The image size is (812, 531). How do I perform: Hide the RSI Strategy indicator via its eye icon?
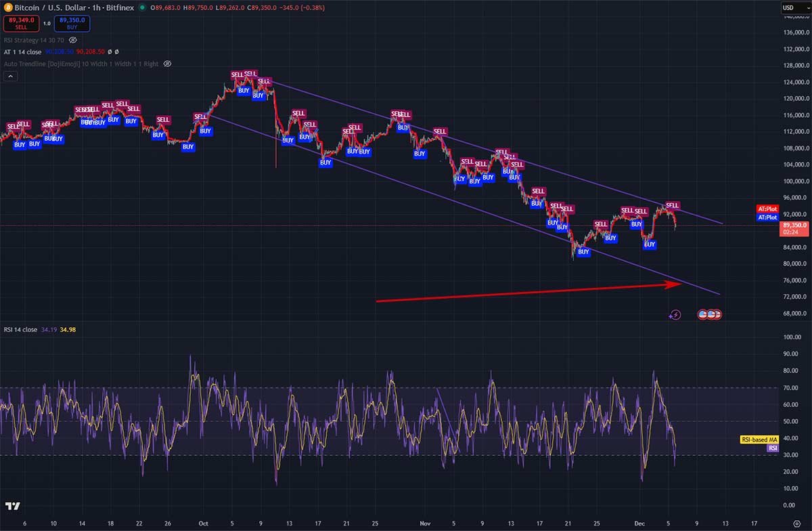(x=72, y=41)
